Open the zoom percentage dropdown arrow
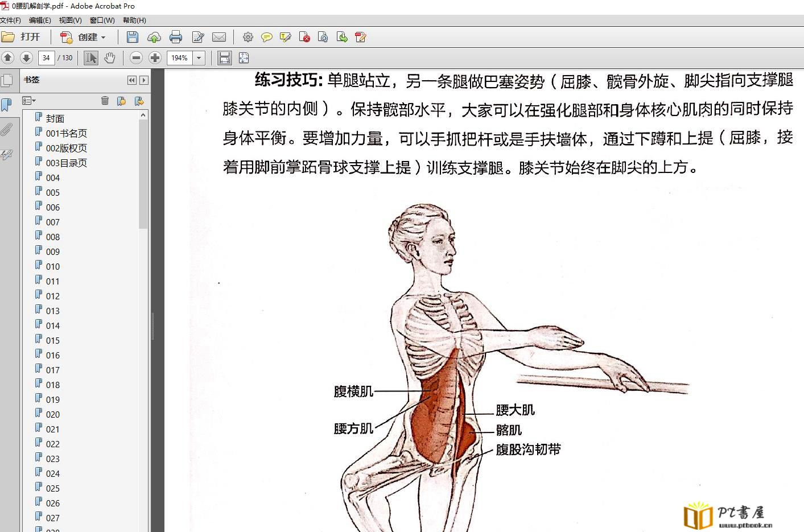Screen dimensions: 804x532 [199, 57]
